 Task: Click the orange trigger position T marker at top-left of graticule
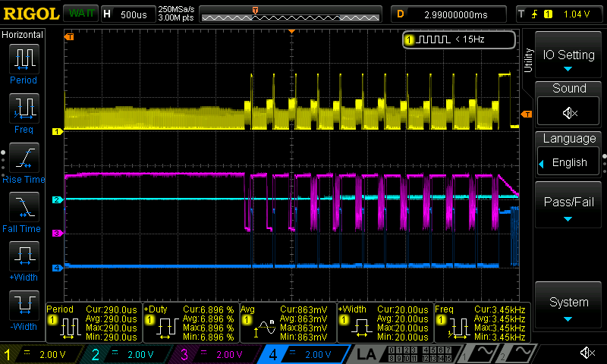[69, 36]
